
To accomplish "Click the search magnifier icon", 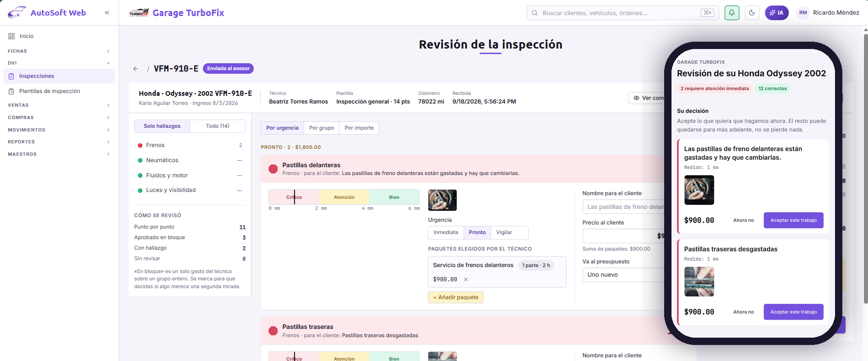I will (535, 13).
